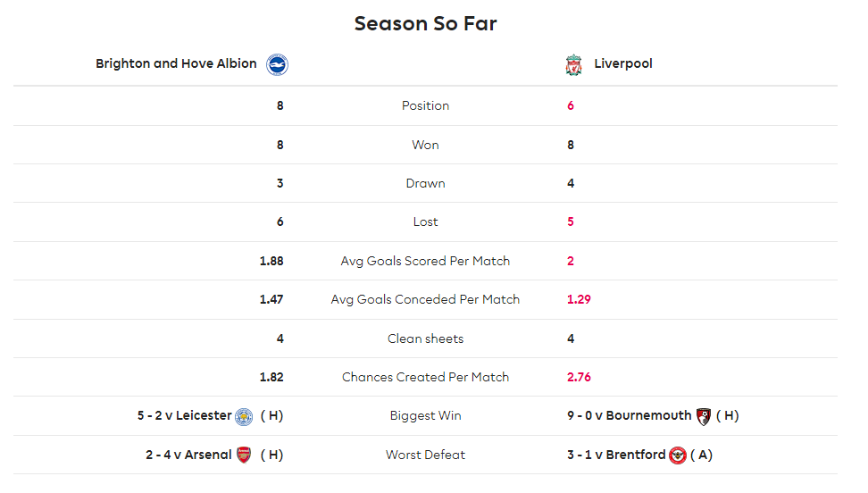868x493 pixels.
Task: Click the Arsenal badge in Worst Defeat
Action: coord(244,455)
